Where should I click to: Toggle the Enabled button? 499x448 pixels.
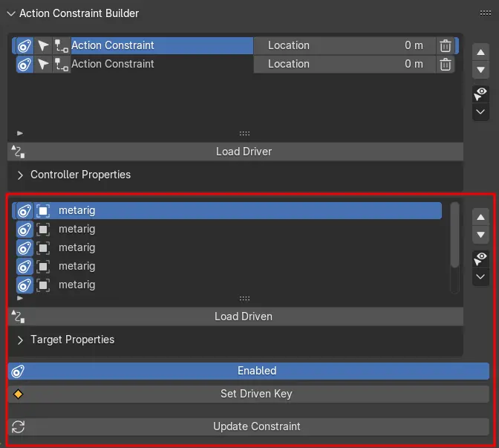tap(249, 371)
